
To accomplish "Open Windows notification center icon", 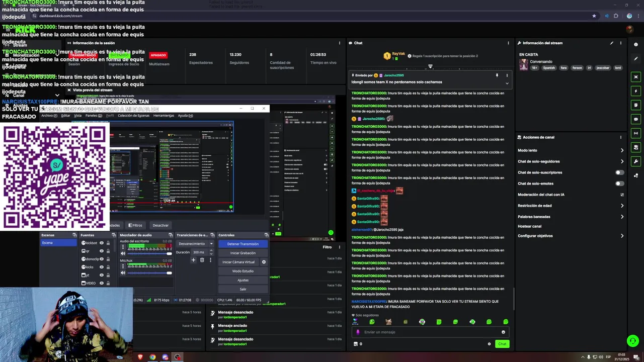I will coord(636,357).
